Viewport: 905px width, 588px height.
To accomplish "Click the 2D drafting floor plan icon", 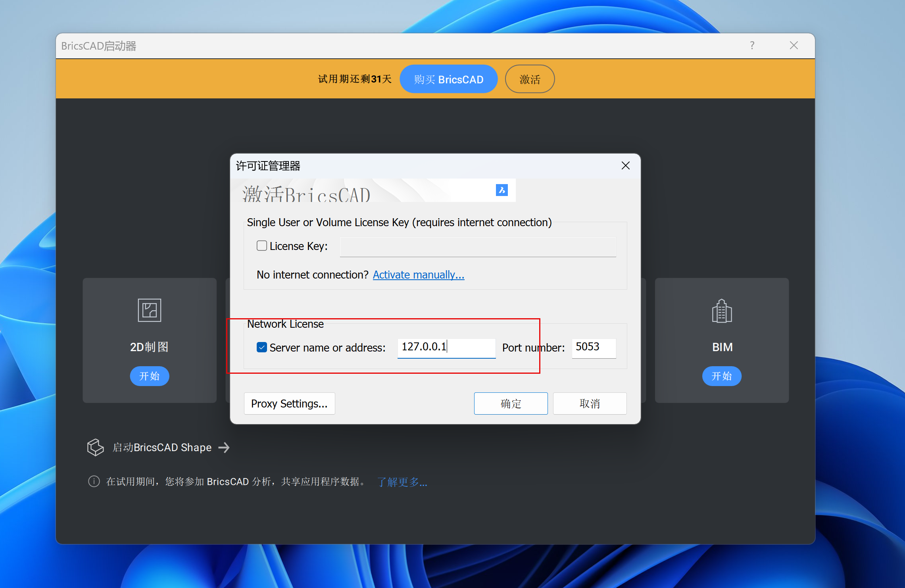I will [149, 310].
